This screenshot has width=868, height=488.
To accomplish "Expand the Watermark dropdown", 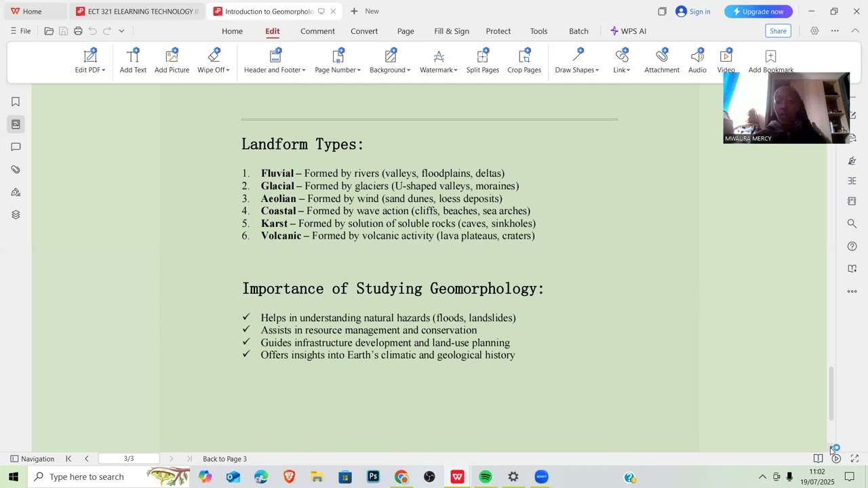I will 439,61.
